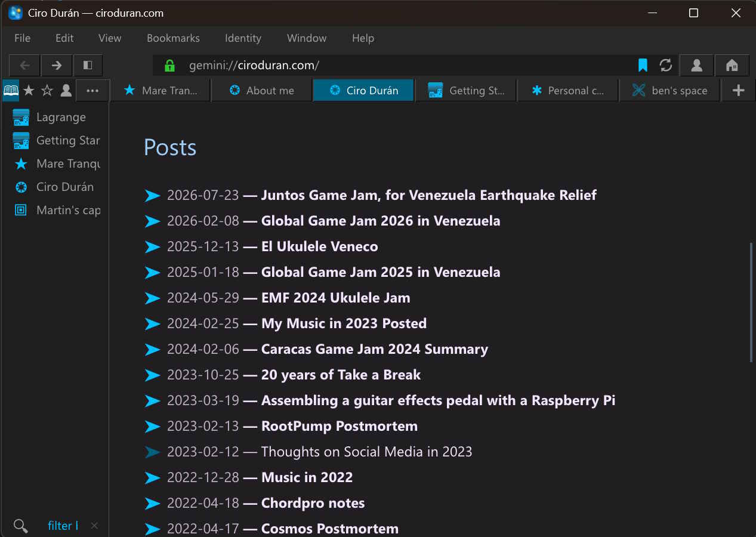
Task: Switch to the Personal c... tab
Action: pyautogui.click(x=567, y=91)
